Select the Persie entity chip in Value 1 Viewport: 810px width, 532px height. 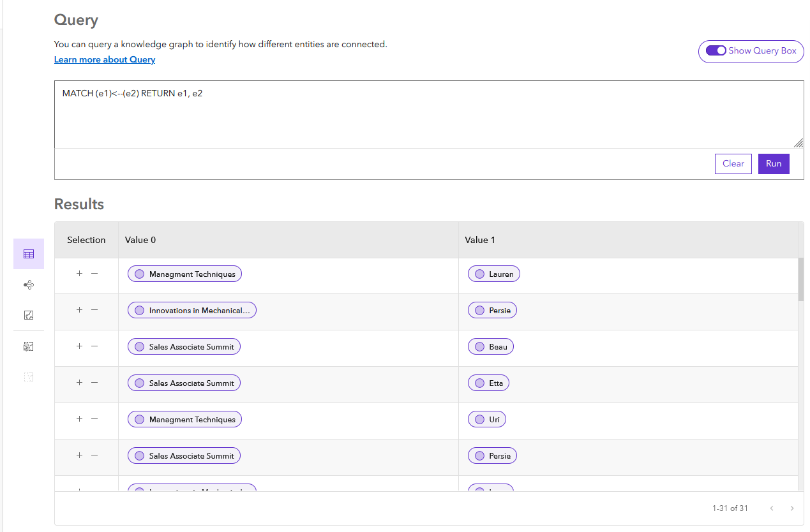coord(492,309)
